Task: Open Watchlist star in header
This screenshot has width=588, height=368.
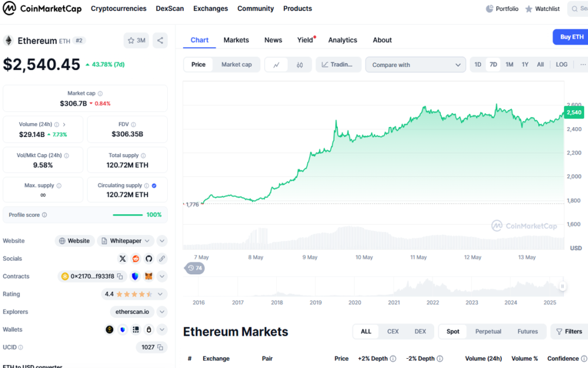Action: [542, 9]
